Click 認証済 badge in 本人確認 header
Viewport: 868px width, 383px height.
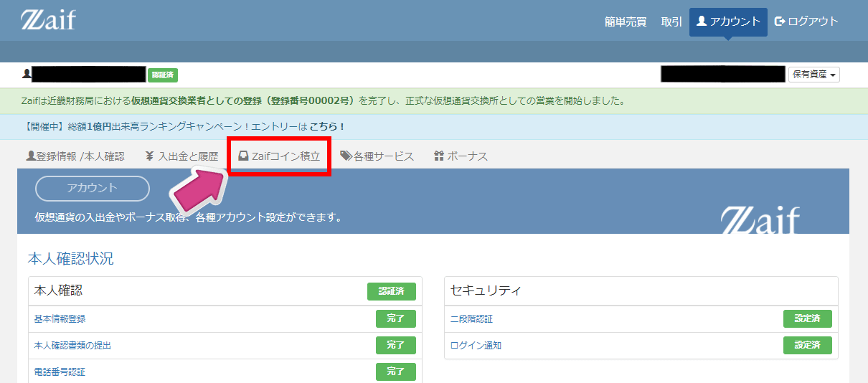pyautogui.click(x=392, y=291)
